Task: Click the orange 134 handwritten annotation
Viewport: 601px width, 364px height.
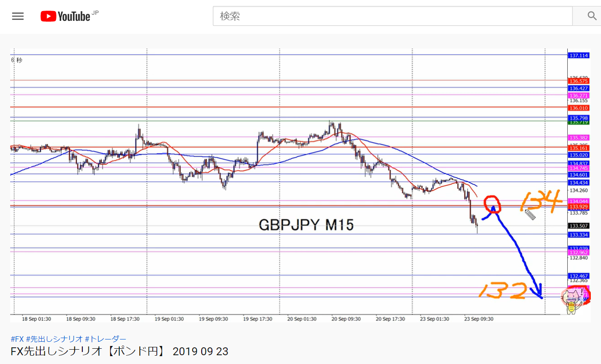Action: pyautogui.click(x=541, y=202)
